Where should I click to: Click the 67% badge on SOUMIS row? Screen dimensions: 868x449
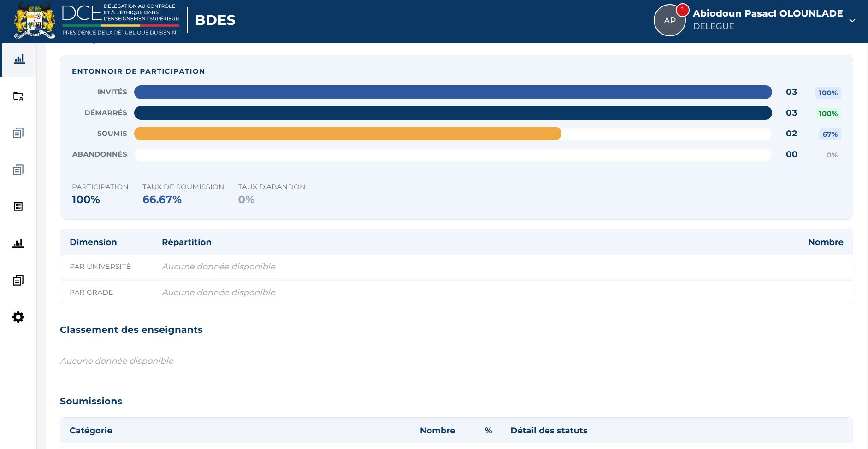(x=830, y=134)
